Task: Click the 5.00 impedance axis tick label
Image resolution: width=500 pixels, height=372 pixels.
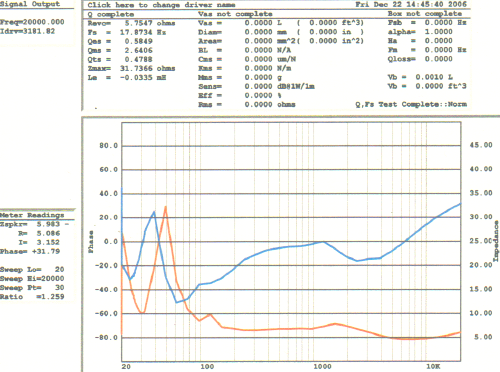Action: (483, 337)
